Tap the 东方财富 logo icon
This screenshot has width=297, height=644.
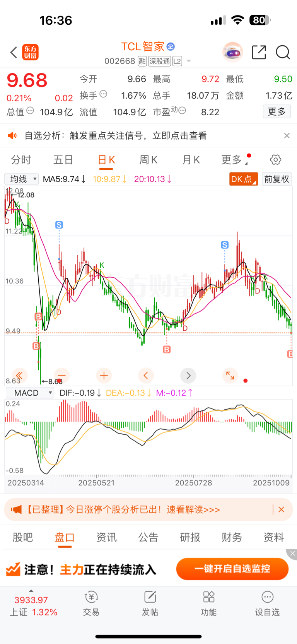tap(31, 52)
